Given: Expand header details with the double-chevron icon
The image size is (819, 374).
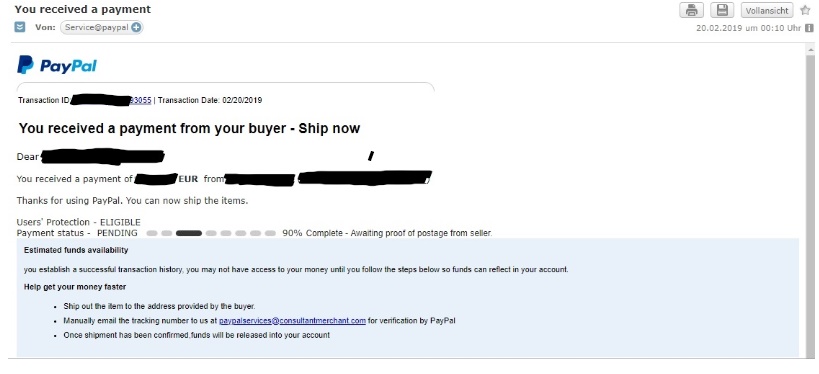Looking at the screenshot, I should [20, 27].
